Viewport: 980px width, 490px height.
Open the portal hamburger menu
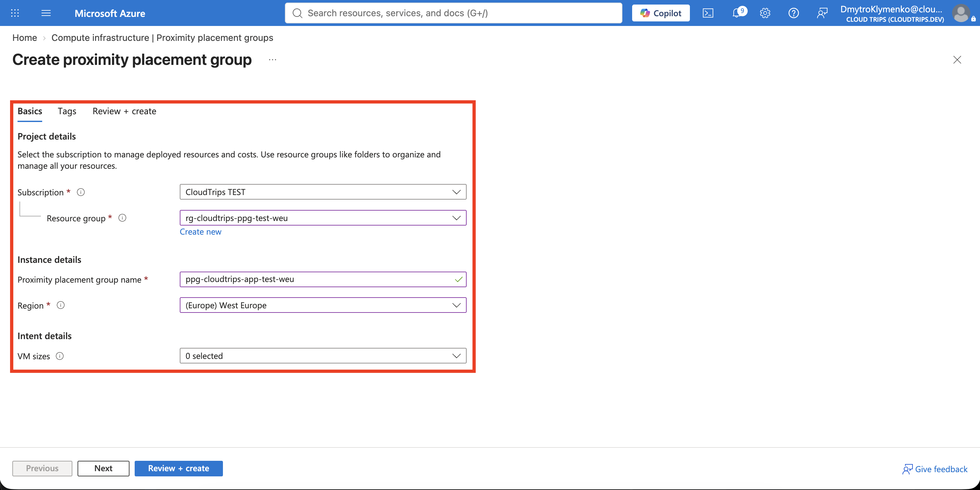[46, 13]
